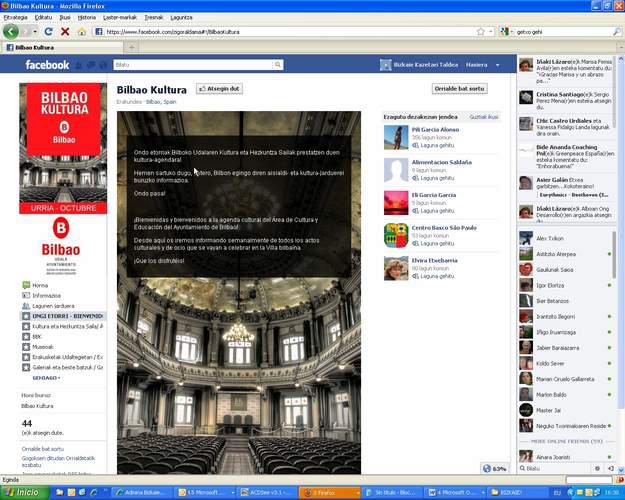Open address bar history dropdown arrow
This screenshot has width=625, height=500.
[491, 31]
